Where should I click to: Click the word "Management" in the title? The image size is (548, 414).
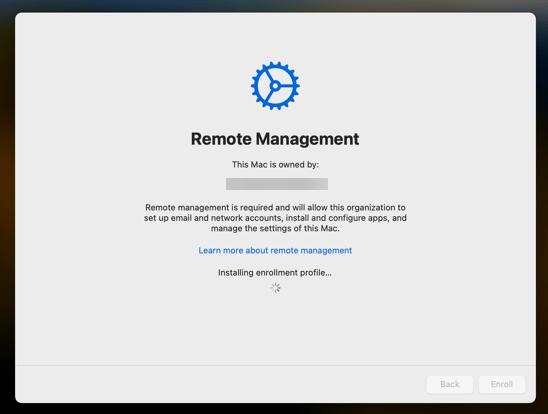(x=308, y=139)
